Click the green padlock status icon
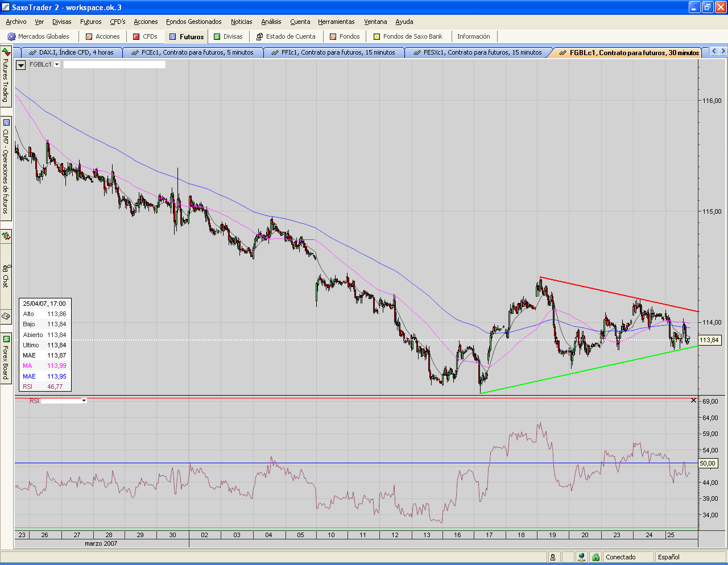This screenshot has height=565, width=728. click(x=595, y=557)
